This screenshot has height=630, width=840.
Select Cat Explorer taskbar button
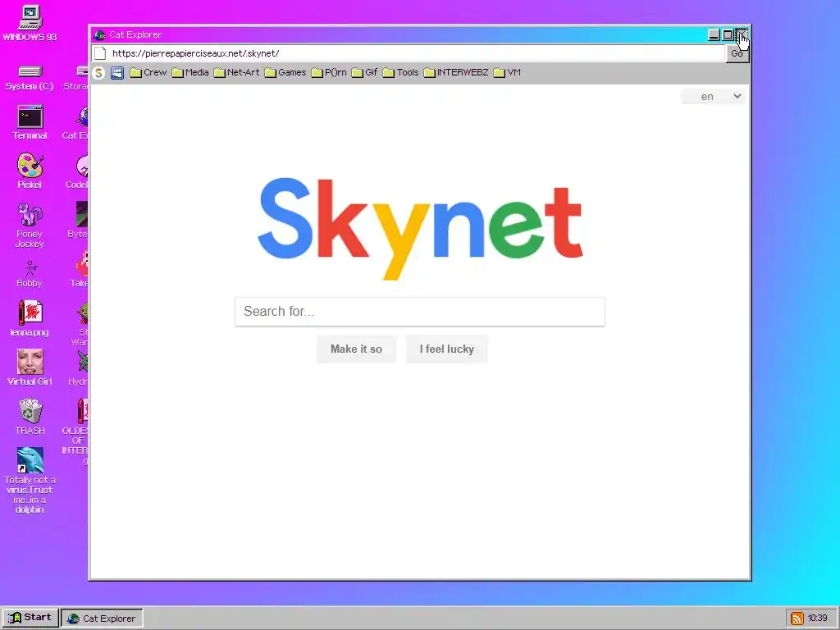[102, 619]
